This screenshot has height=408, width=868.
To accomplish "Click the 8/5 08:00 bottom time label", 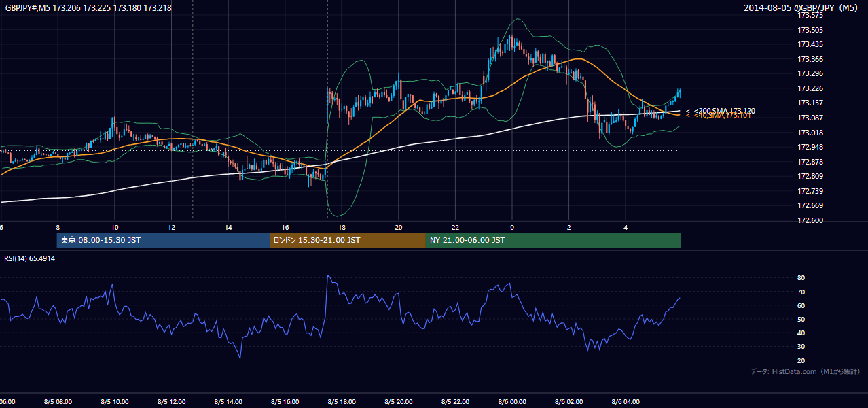I will coord(57,401).
